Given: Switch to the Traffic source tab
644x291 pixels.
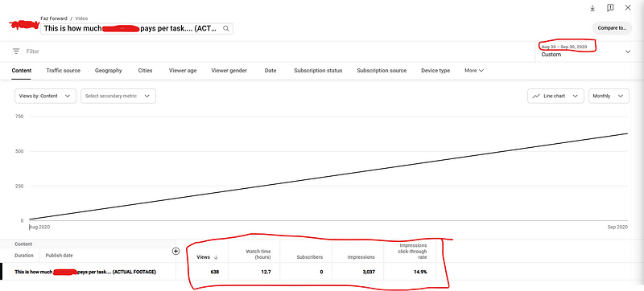Looking at the screenshot, I should (64, 71).
